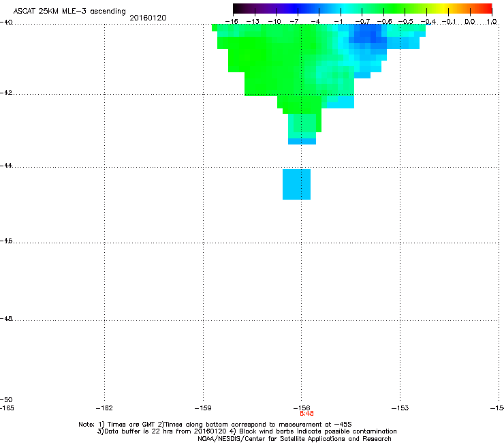Click the "-0.4" color scale label
The width and height of the screenshot is (504, 443).
point(428,22)
